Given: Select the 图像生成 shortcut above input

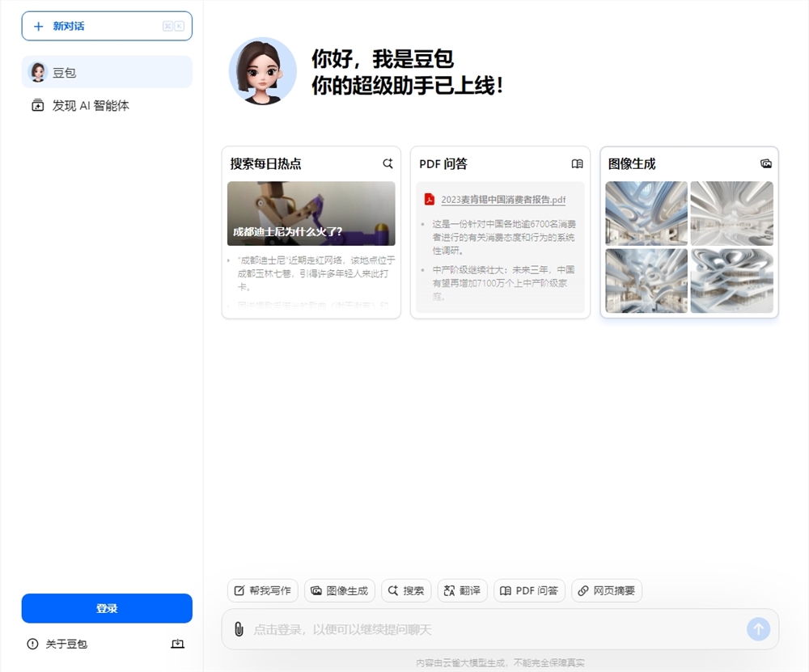Looking at the screenshot, I should pos(340,590).
